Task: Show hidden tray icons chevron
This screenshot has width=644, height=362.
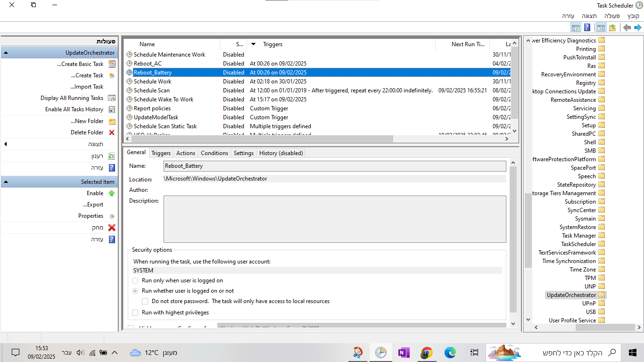Action: click(115, 353)
